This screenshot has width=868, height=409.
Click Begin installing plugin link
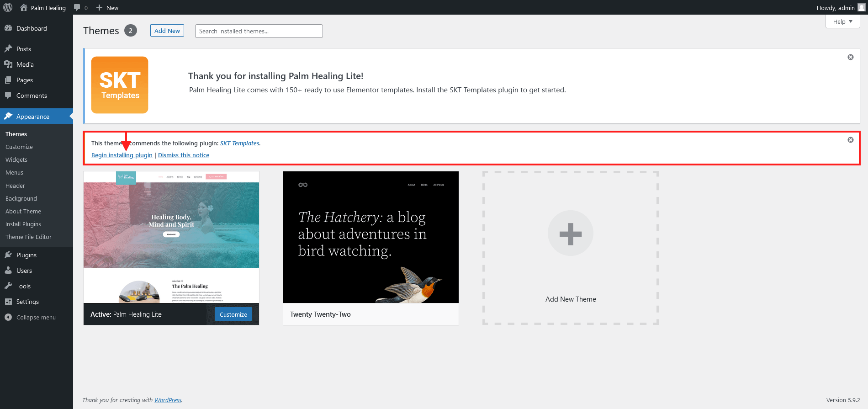(x=122, y=155)
